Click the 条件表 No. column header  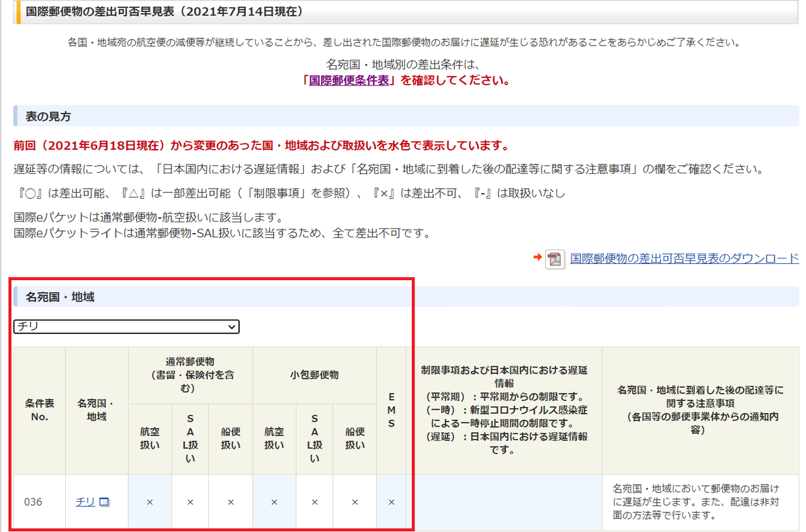(x=39, y=410)
